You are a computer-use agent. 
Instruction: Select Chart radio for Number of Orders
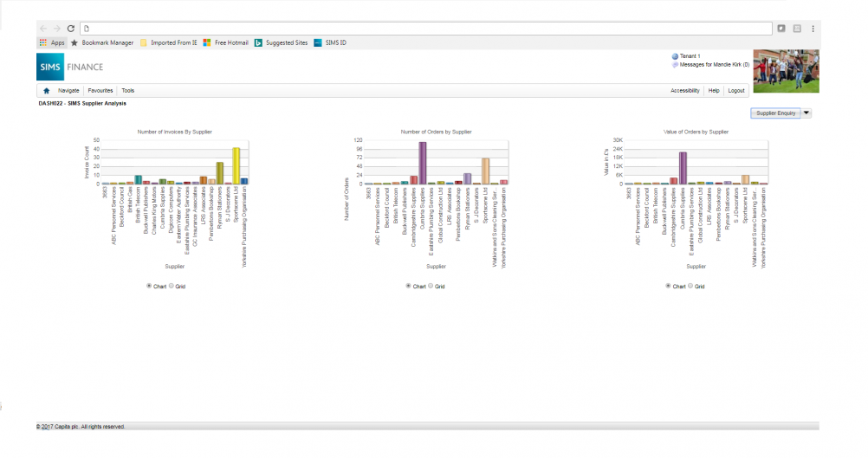pyautogui.click(x=409, y=286)
